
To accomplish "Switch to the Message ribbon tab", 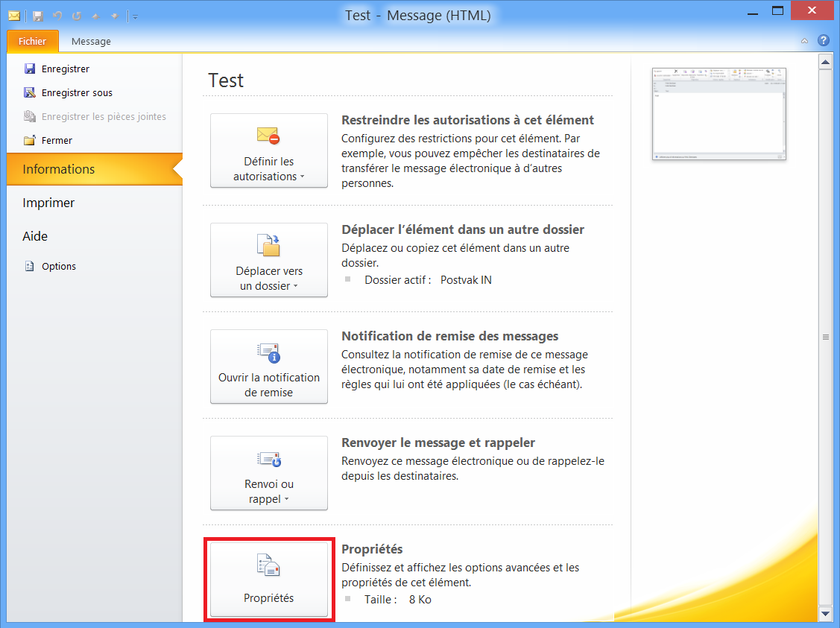I will click(91, 42).
